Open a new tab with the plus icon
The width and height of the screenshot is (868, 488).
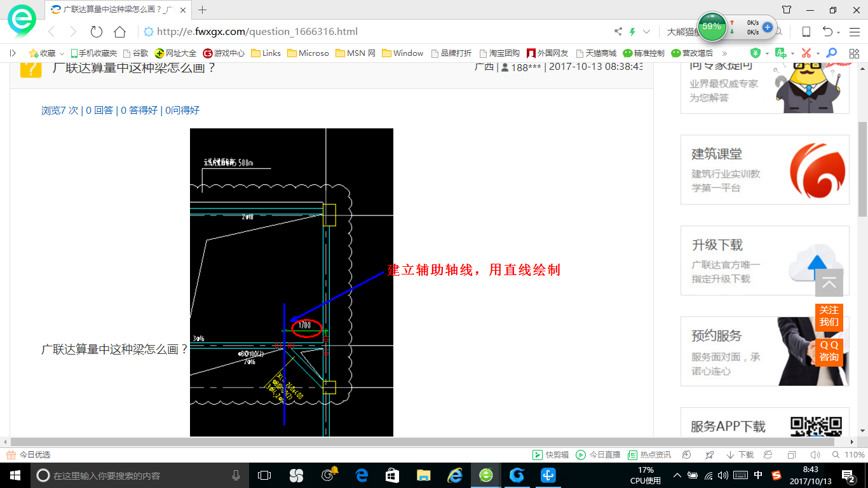pyautogui.click(x=203, y=10)
